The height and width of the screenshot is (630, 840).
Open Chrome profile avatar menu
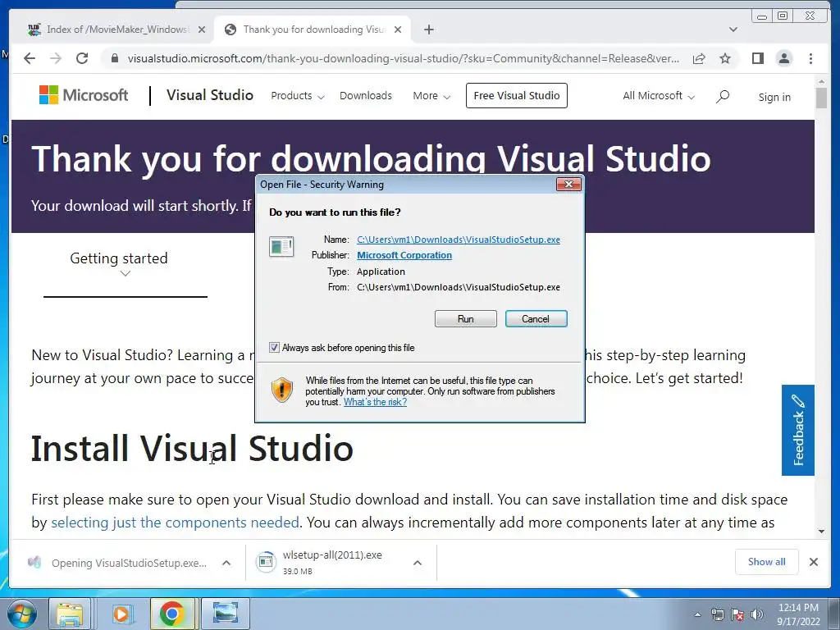pos(783,58)
